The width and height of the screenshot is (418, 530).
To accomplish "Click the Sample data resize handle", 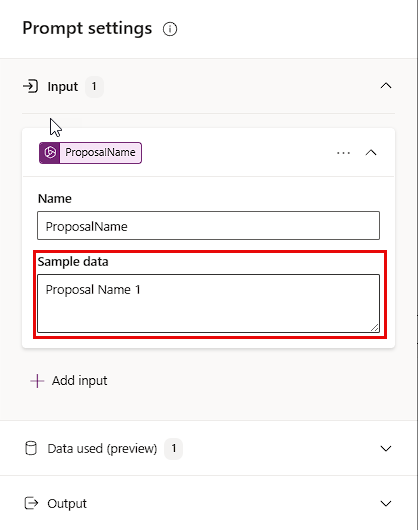I will pos(374,328).
